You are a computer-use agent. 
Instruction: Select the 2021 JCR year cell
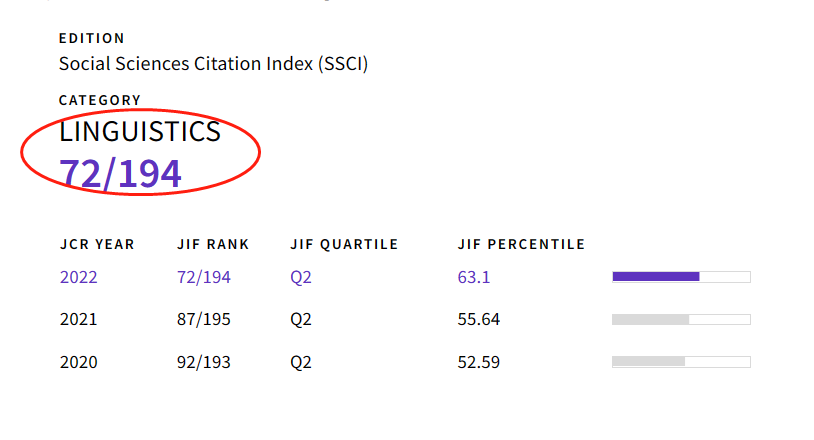[x=79, y=320]
